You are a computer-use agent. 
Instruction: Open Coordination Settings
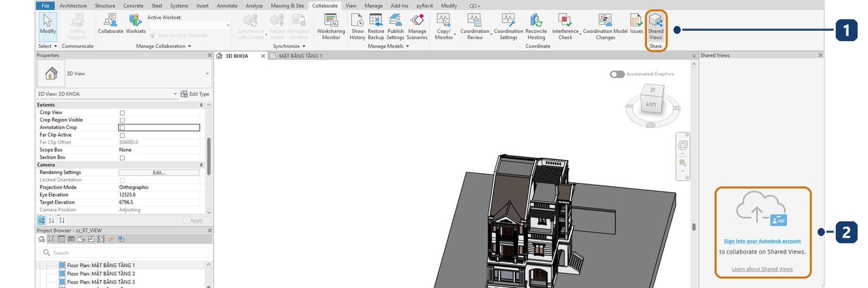(508, 26)
